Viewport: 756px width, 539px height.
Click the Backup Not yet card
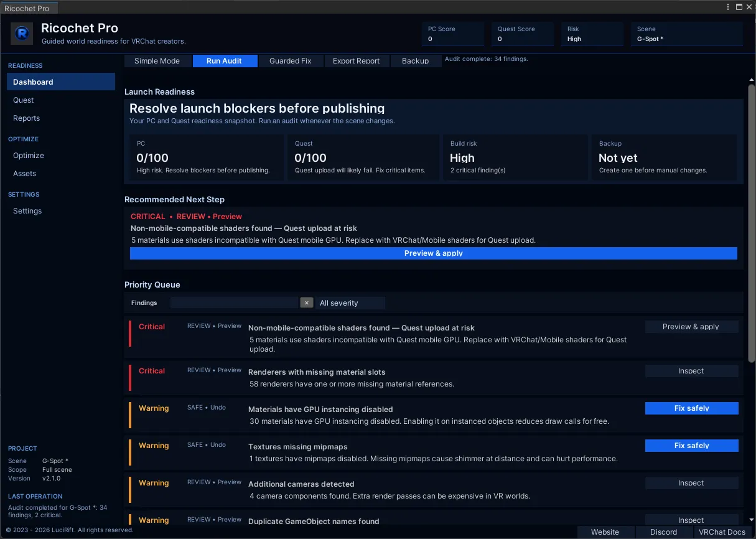[664, 157]
